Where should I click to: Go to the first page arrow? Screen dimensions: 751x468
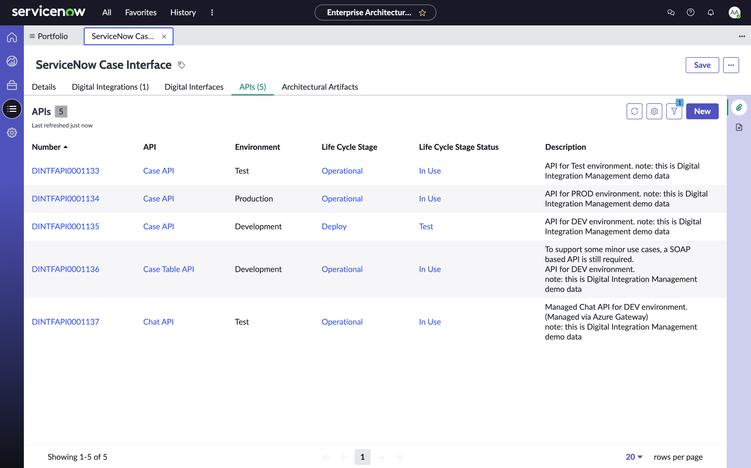327,457
